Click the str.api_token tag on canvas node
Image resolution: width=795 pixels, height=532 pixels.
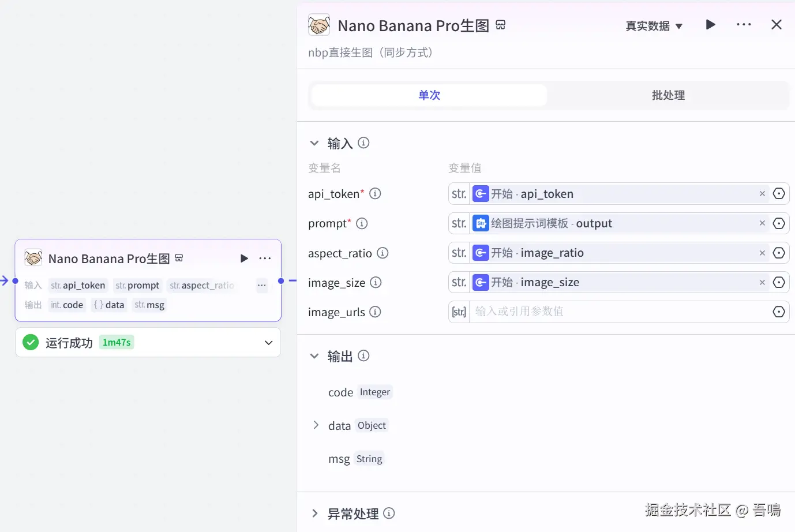(x=78, y=285)
